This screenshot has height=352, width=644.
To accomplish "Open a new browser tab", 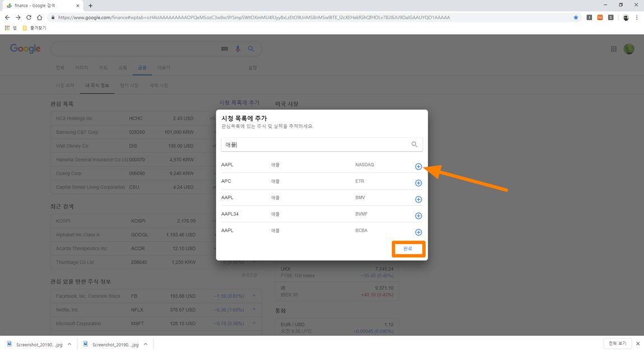I will [x=90, y=6].
